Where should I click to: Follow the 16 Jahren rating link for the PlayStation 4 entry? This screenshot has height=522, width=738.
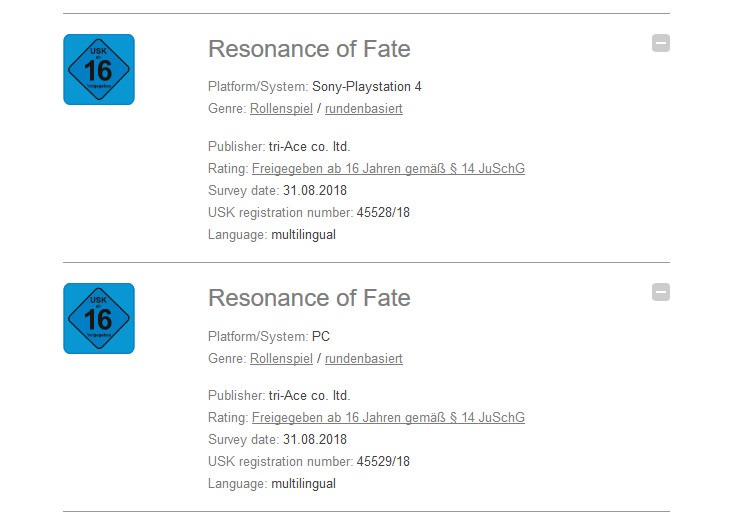pos(388,168)
